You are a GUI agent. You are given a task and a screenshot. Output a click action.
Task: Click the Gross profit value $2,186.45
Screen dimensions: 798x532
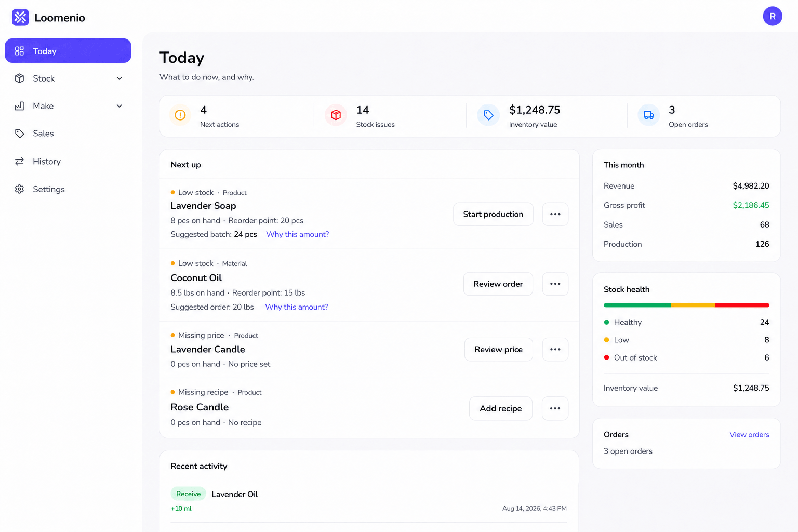(751, 205)
